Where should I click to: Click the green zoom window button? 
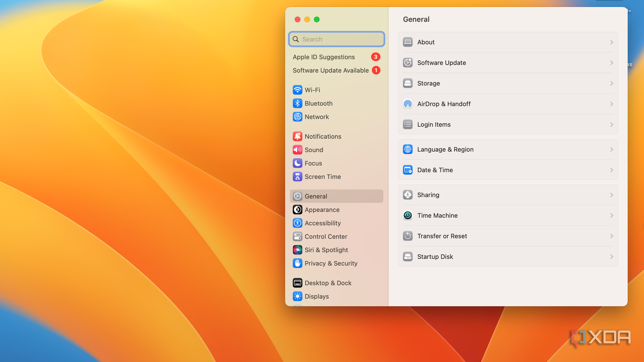[317, 19]
